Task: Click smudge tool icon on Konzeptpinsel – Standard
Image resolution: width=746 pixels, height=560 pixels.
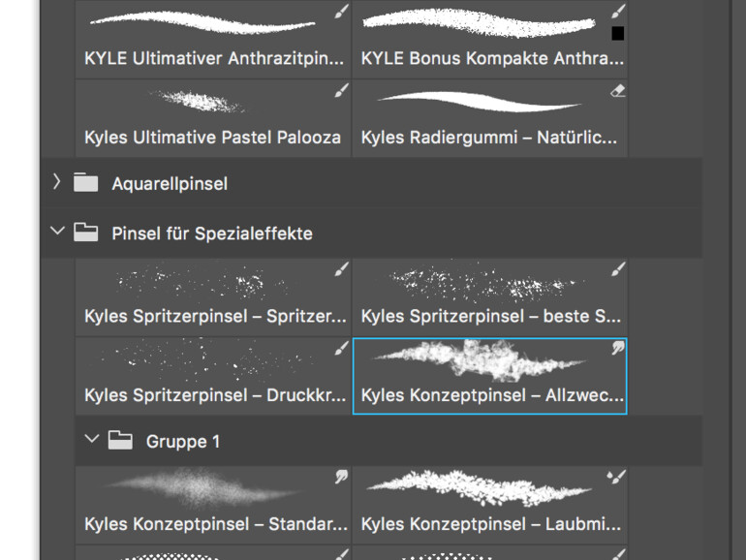Action: (341, 477)
